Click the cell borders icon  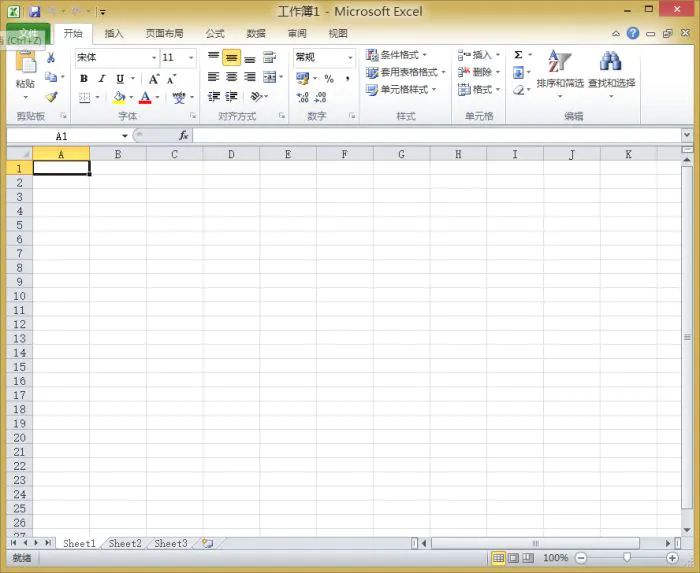click(x=84, y=97)
